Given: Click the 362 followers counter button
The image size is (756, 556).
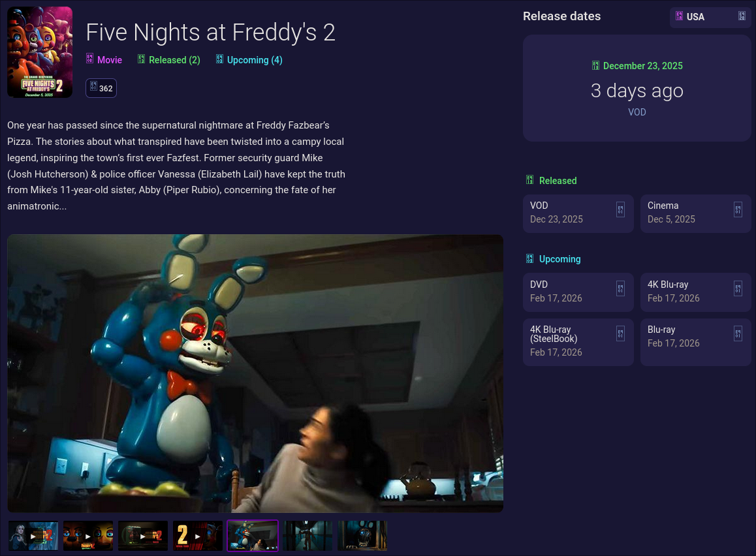Looking at the screenshot, I should [101, 88].
